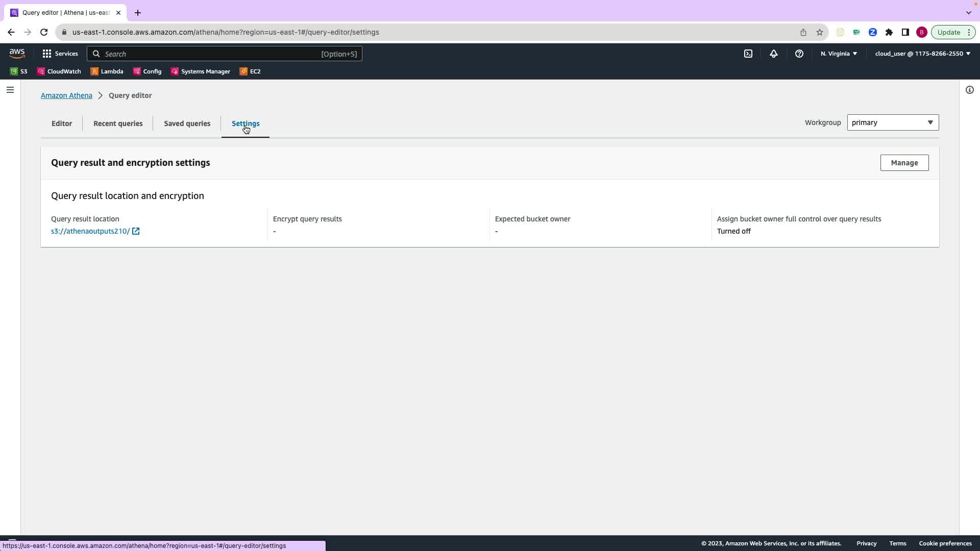Image resolution: width=980 pixels, height=551 pixels.
Task: Open the S3 shortcut in favorites bar
Action: 19,71
